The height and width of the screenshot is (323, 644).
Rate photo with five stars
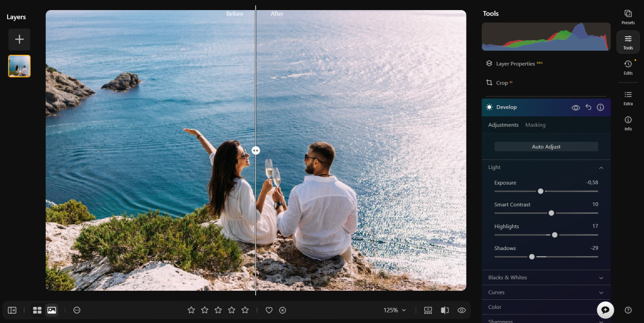(245, 310)
